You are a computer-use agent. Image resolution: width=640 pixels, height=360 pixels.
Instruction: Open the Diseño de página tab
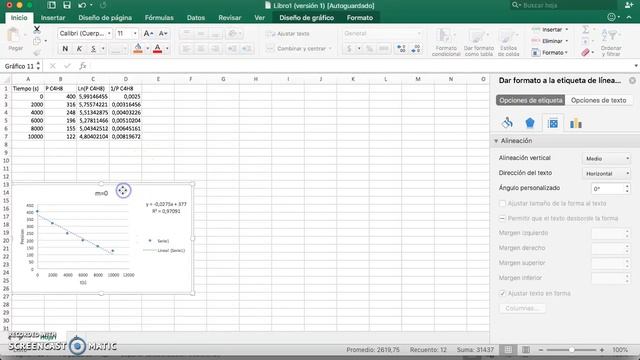(x=105, y=18)
